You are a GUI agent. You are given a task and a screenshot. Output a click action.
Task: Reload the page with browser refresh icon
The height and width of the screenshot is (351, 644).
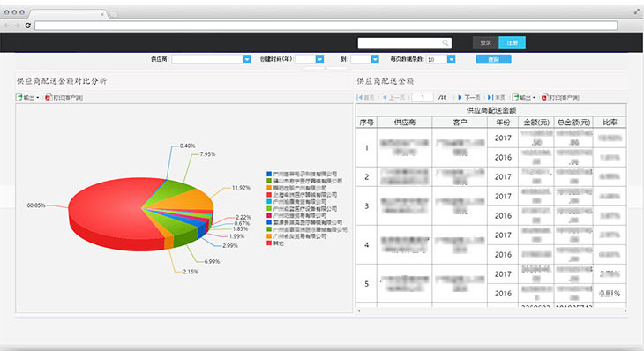point(27,26)
